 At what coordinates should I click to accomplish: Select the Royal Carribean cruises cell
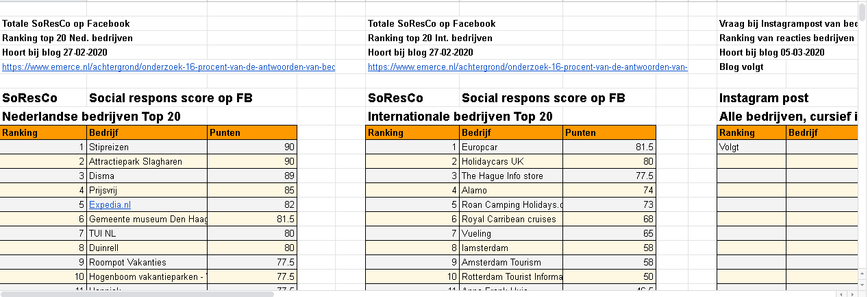[x=511, y=219]
